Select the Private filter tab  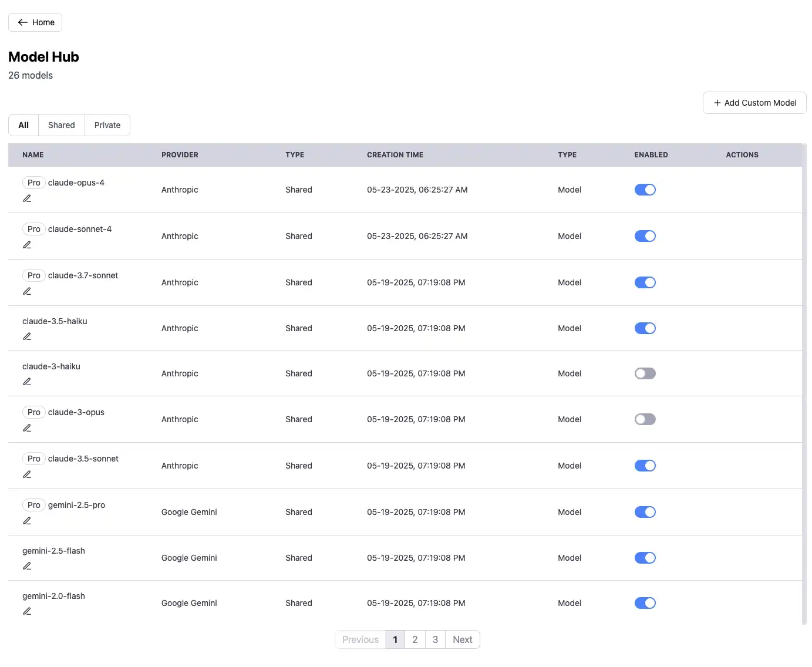[107, 125]
